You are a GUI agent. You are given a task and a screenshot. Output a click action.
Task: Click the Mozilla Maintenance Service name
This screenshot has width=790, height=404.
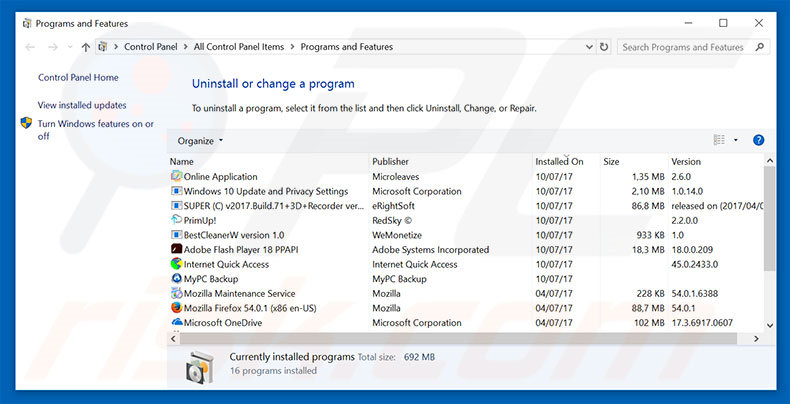click(239, 293)
